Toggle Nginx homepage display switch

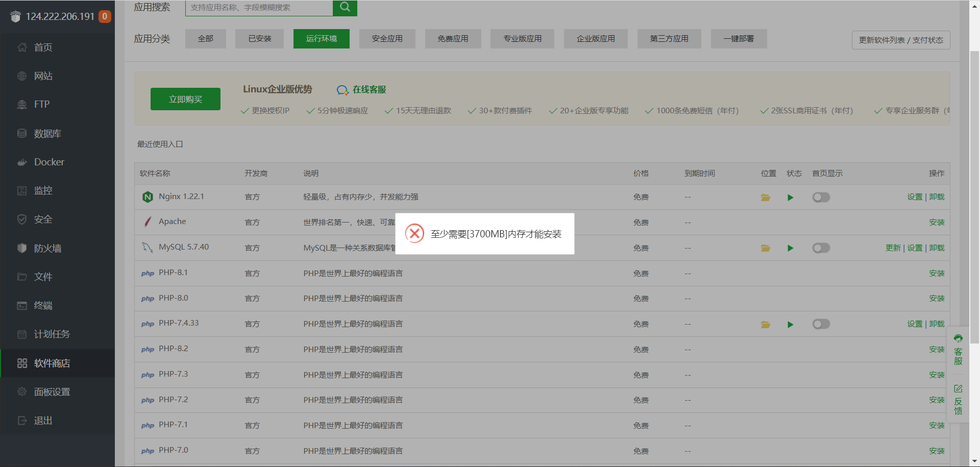(x=821, y=198)
